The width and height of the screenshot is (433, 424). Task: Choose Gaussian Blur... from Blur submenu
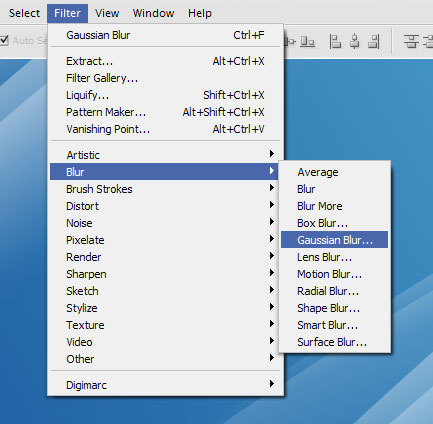(334, 240)
